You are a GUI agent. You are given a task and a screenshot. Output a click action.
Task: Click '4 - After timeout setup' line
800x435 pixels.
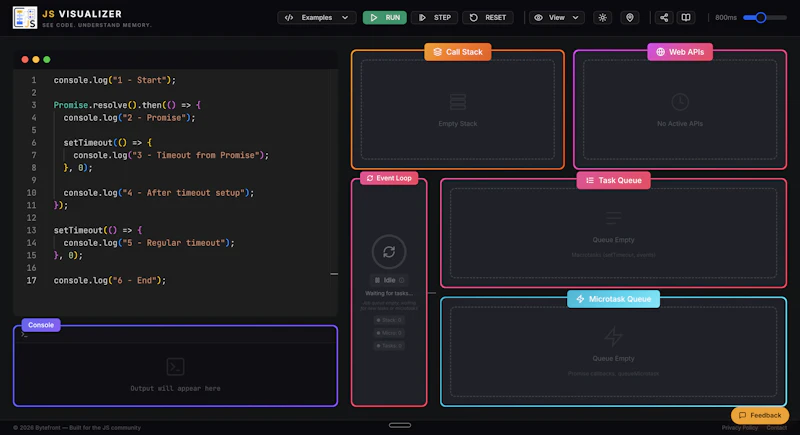coord(159,193)
